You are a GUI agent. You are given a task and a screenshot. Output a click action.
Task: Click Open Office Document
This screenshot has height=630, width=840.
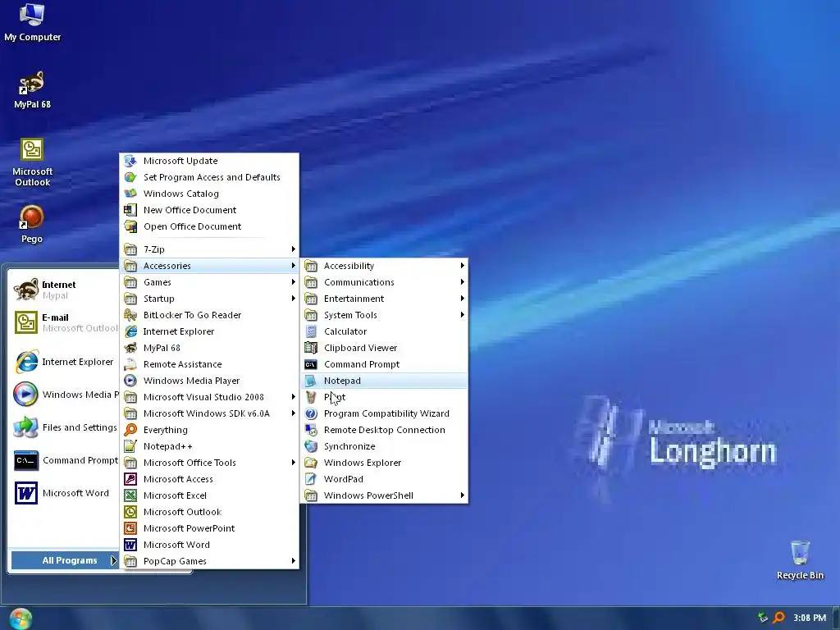coord(209,226)
